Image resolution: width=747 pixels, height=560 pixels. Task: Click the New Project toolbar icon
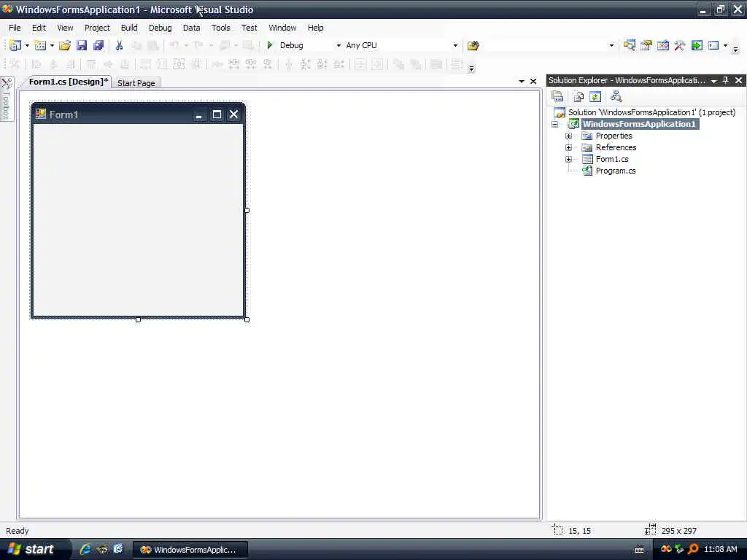click(x=15, y=45)
